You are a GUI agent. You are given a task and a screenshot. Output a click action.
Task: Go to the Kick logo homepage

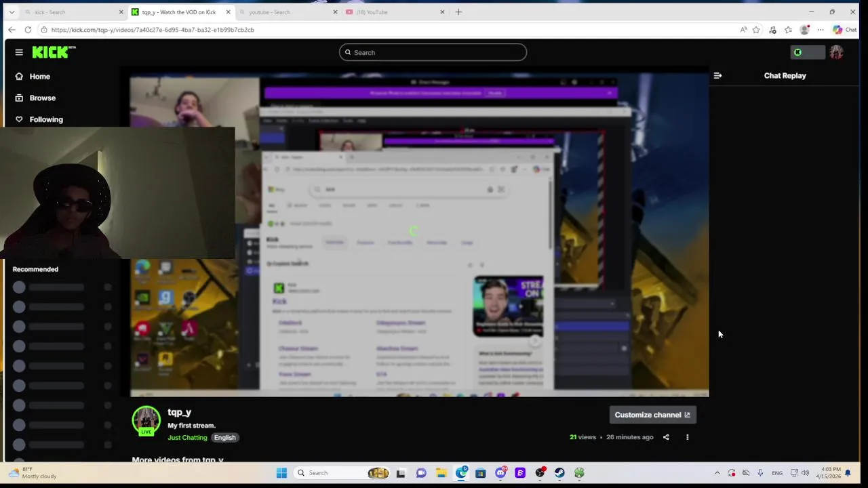[54, 52]
